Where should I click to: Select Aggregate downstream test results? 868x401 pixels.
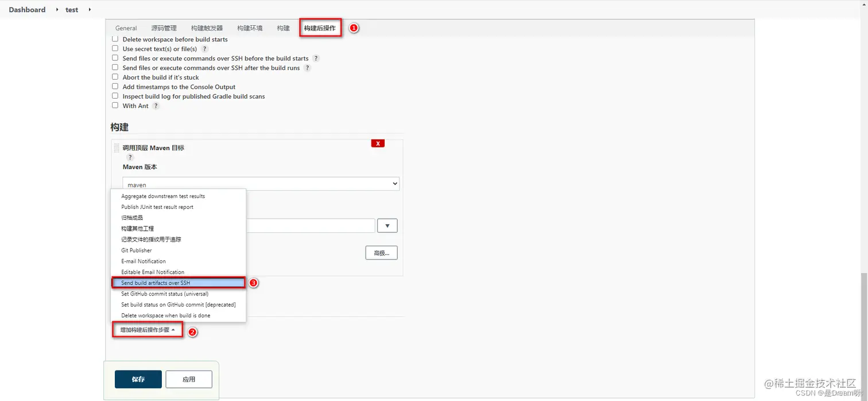pyautogui.click(x=179, y=196)
